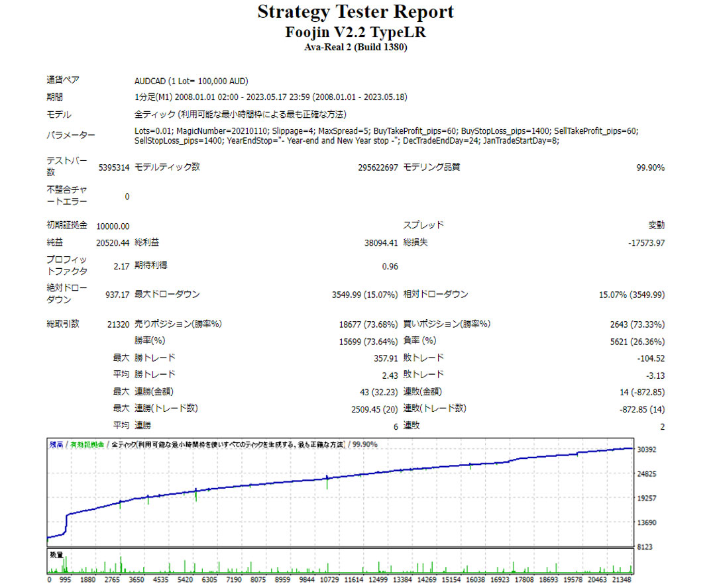Select the Foojin V2.2 TypeLR heading
The height and width of the screenshot is (588, 713).
[x=356, y=32]
